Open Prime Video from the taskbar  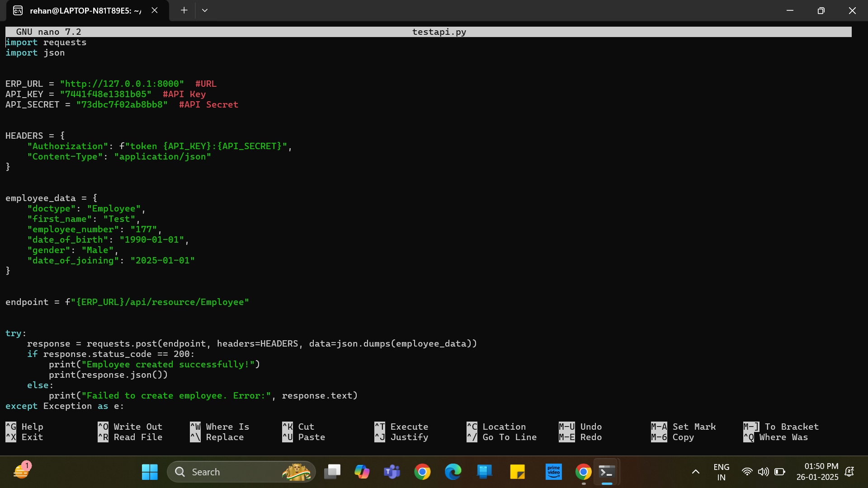click(x=554, y=471)
